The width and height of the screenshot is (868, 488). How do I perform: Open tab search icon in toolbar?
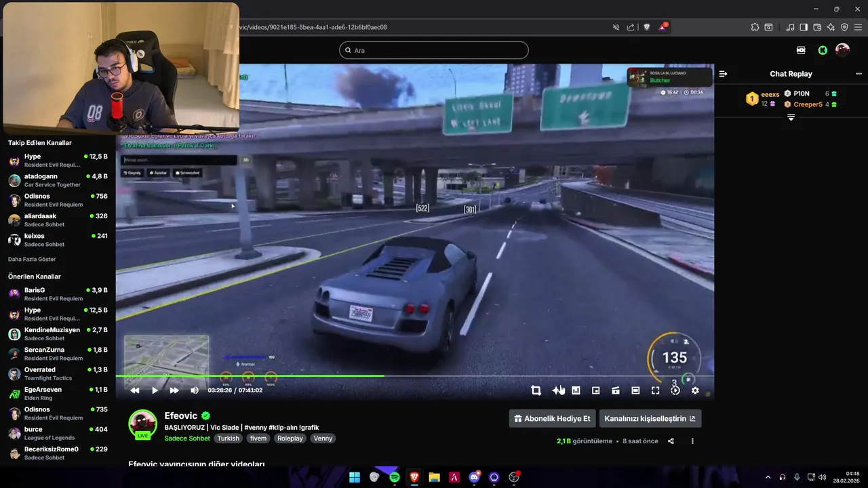pos(768,27)
